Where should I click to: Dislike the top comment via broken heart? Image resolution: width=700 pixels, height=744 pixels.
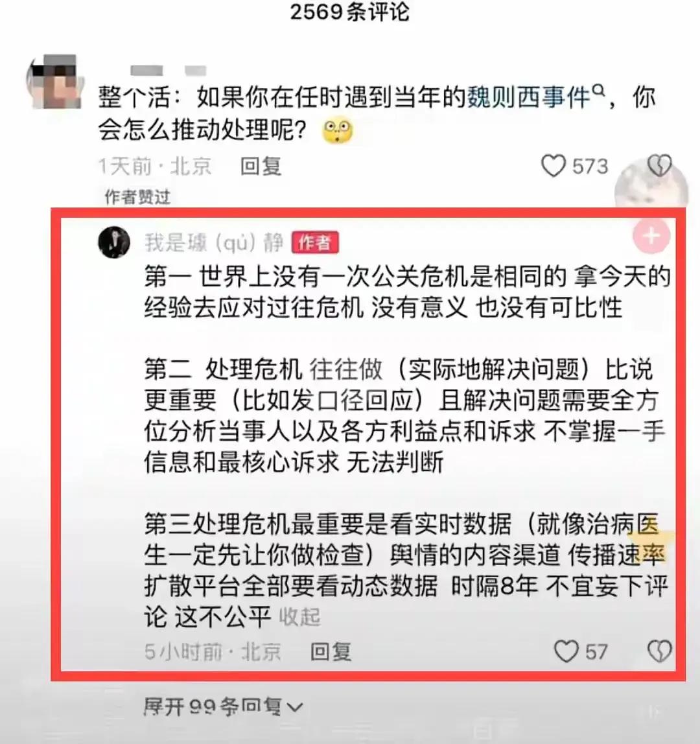coord(659,166)
